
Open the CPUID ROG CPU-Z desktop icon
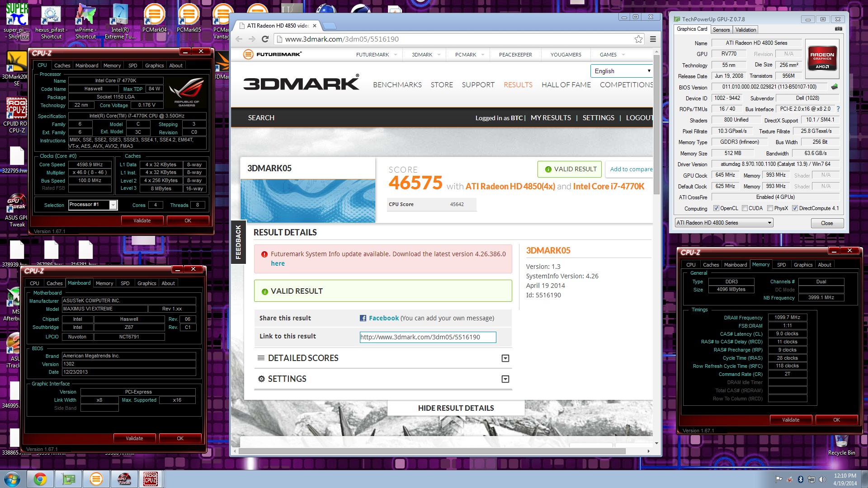coord(16,115)
